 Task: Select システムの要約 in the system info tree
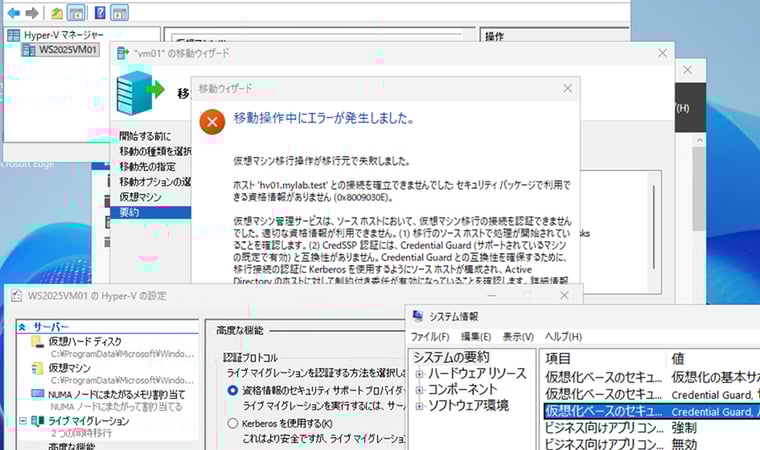tap(451, 357)
